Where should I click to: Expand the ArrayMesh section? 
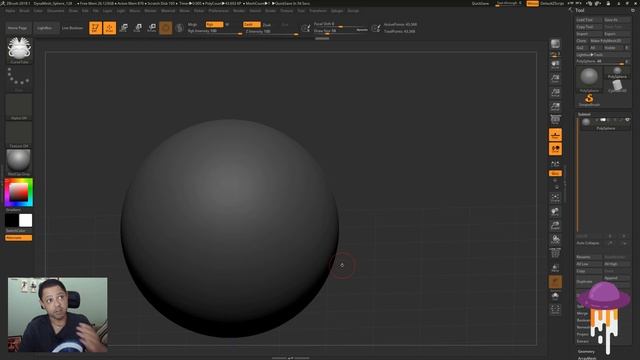pyautogui.click(x=587, y=358)
